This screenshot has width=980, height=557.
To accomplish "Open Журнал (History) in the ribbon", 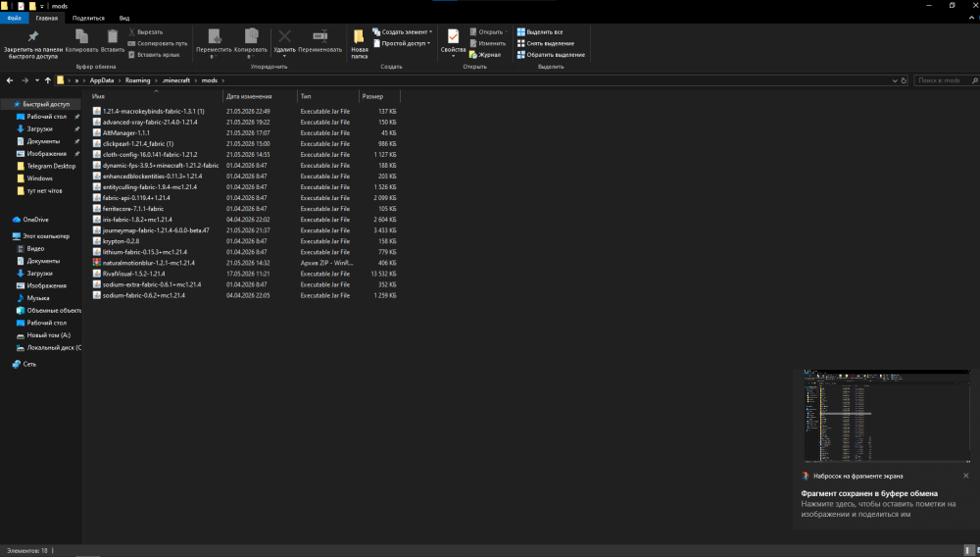I will 485,54.
